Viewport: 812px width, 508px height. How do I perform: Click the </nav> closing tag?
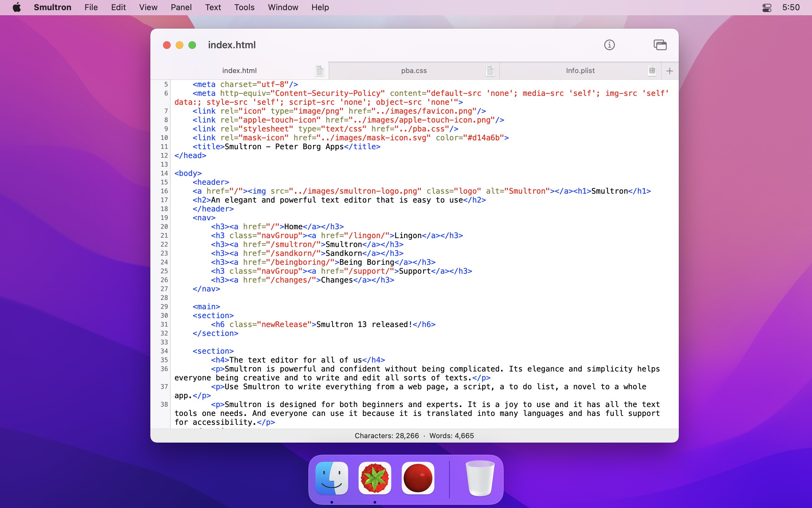(x=206, y=289)
